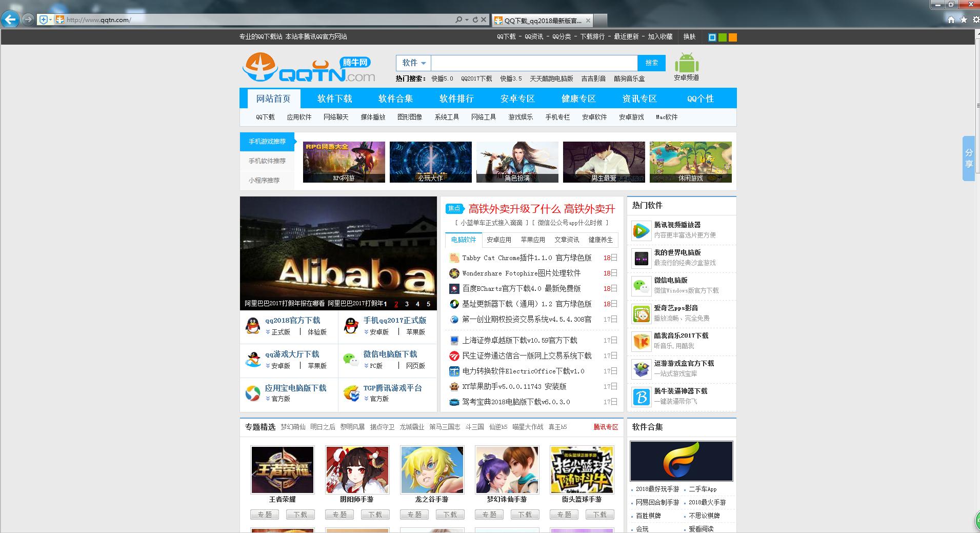Viewport: 980px width, 533px height.
Task: Switch to the 苹果应用 news tab
Action: click(x=533, y=240)
